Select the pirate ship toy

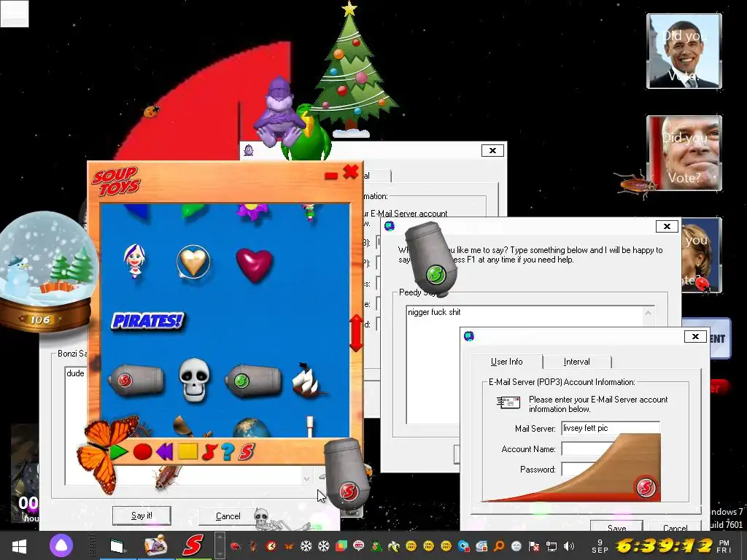tap(307, 380)
